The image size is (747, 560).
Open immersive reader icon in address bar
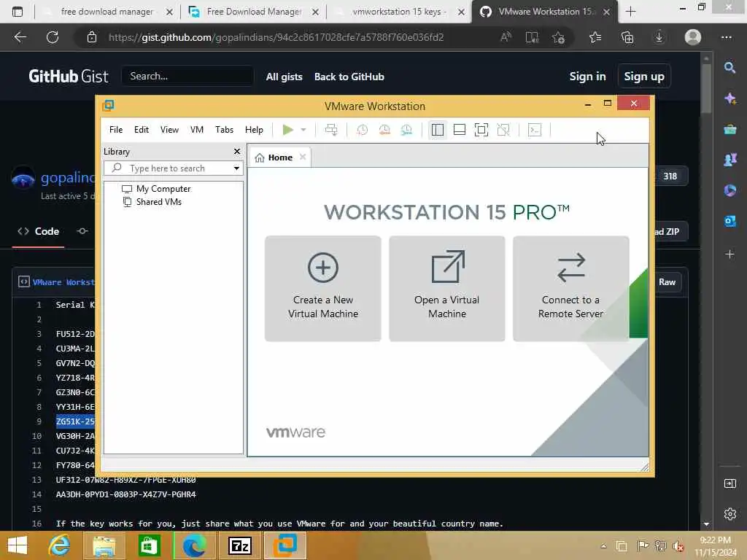click(x=532, y=37)
